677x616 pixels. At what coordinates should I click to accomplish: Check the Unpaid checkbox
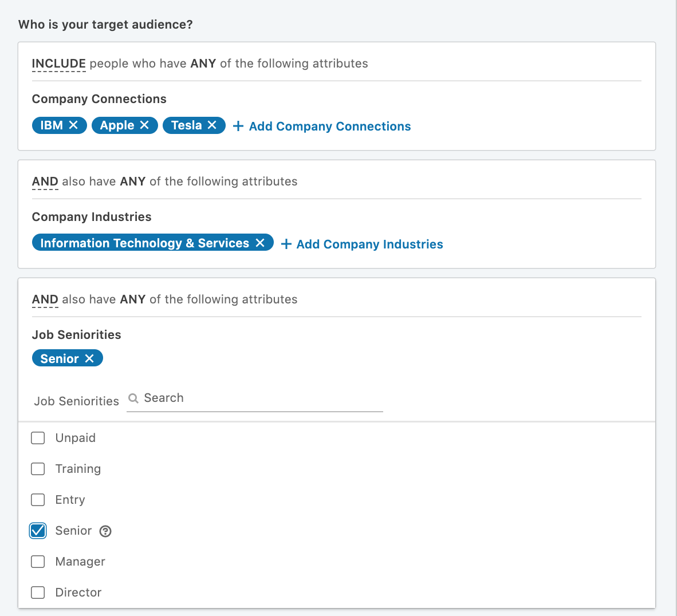[38, 438]
